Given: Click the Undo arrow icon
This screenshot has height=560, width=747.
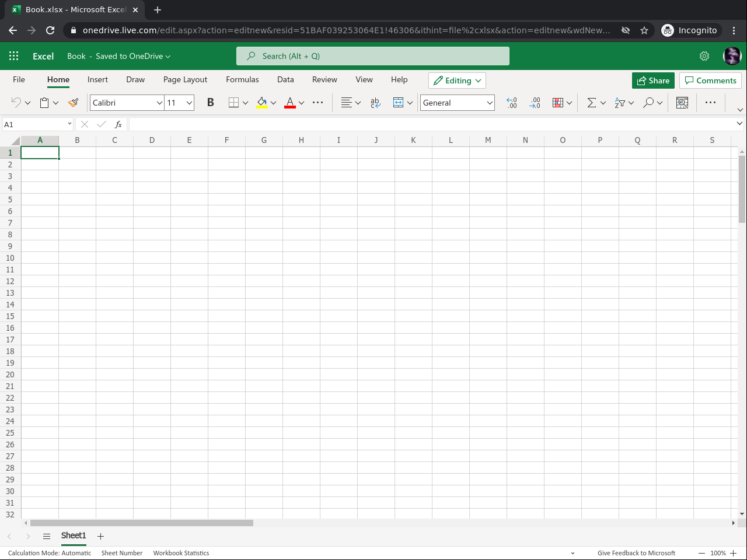Looking at the screenshot, I should pos(16,103).
